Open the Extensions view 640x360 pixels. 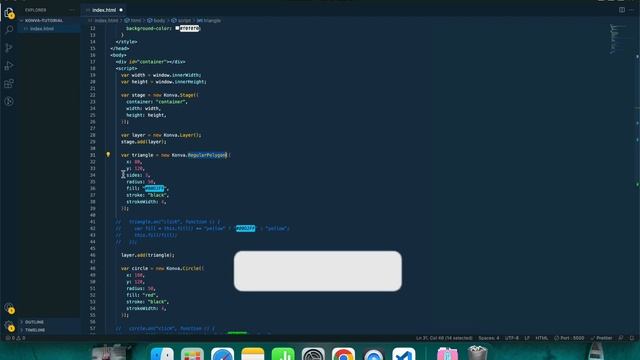pyautogui.click(x=9, y=83)
